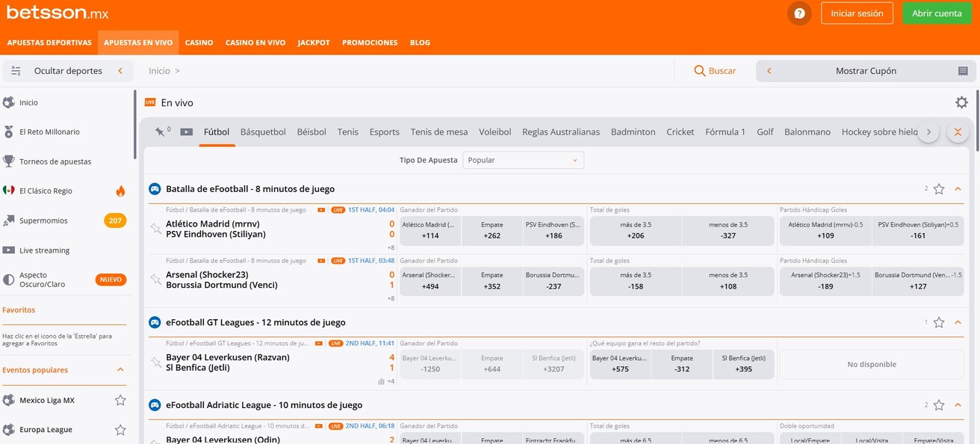The image size is (980, 444).
Task: Click the El Reto Millonario medal icon
Action: pyautogui.click(x=9, y=132)
